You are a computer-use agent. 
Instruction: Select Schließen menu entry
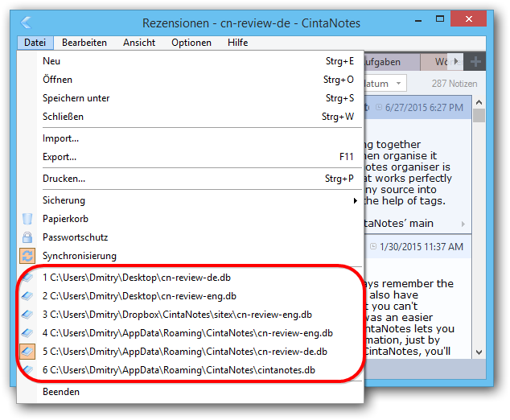[x=199, y=117]
